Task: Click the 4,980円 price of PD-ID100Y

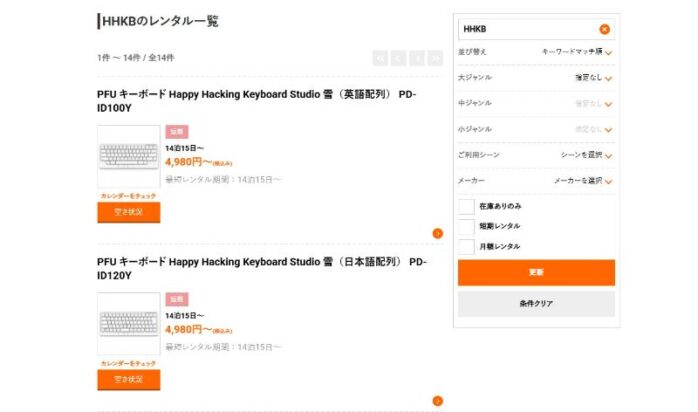Action: point(199,162)
